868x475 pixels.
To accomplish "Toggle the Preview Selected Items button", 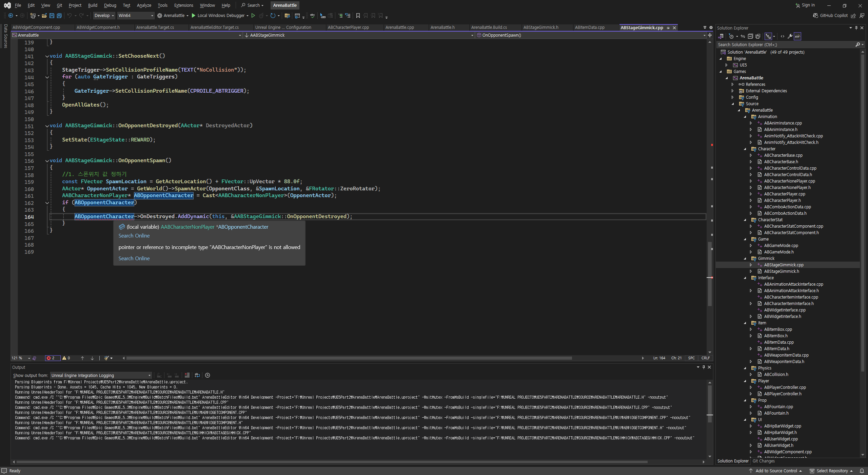I will [797, 36].
